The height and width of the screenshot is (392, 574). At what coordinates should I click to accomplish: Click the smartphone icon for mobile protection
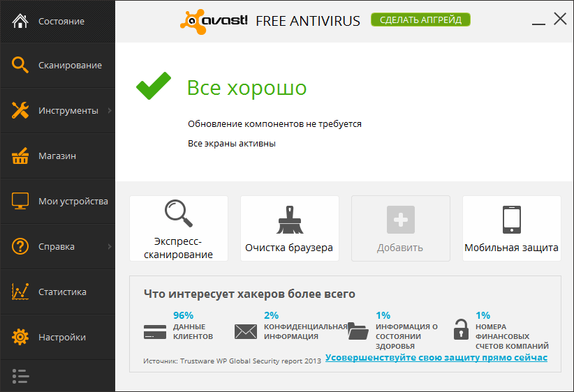pyautogui.click(x=511, y=220)
